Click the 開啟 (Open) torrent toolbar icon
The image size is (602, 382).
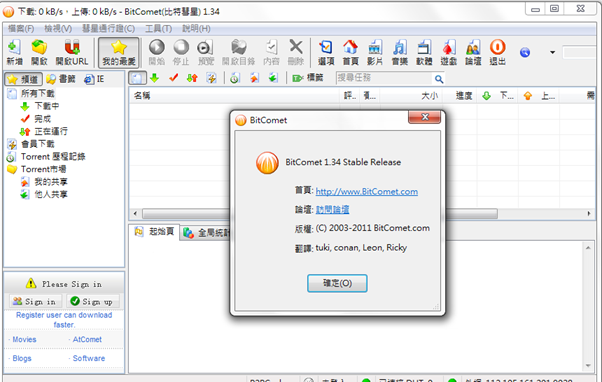click(39, 52)
